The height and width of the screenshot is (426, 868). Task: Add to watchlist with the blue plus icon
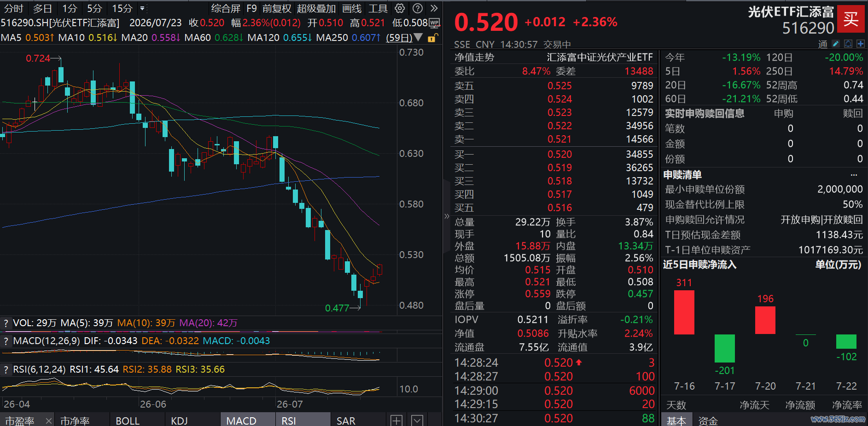(x=860, y=44)
